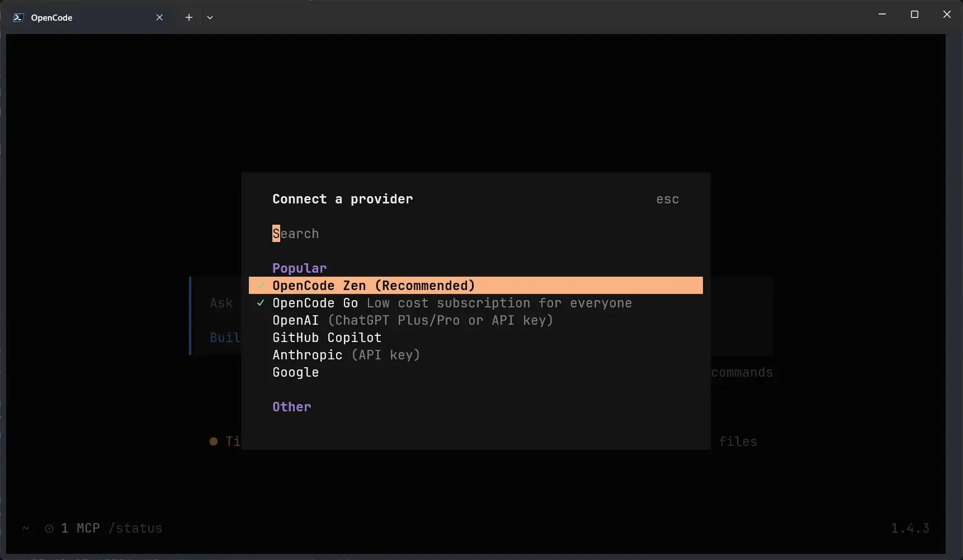The height and width of the screenshot is (560, 963).
Task: Click checkmark beside OpenCode Go
Action: click(261, 303)
